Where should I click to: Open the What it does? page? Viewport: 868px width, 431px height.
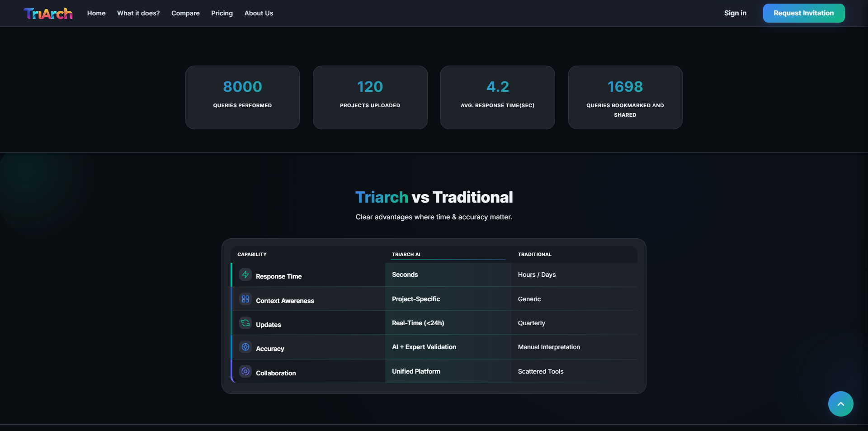[138, 13]
